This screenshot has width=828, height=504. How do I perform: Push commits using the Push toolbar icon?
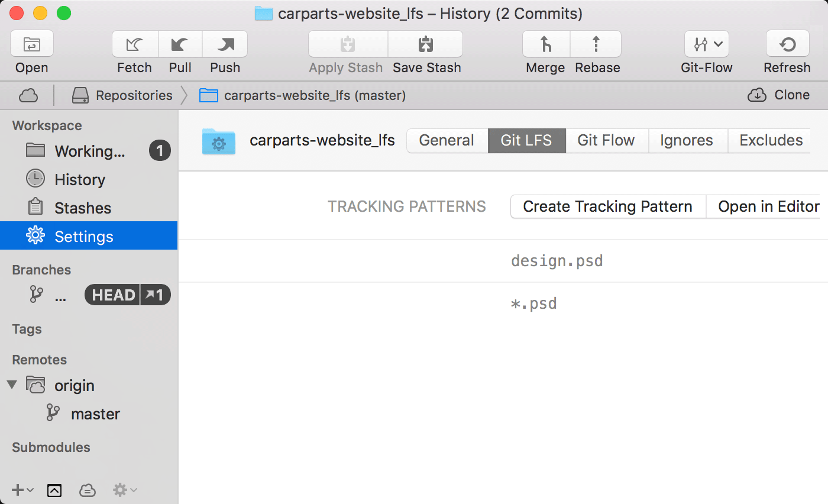coord(225,44)
